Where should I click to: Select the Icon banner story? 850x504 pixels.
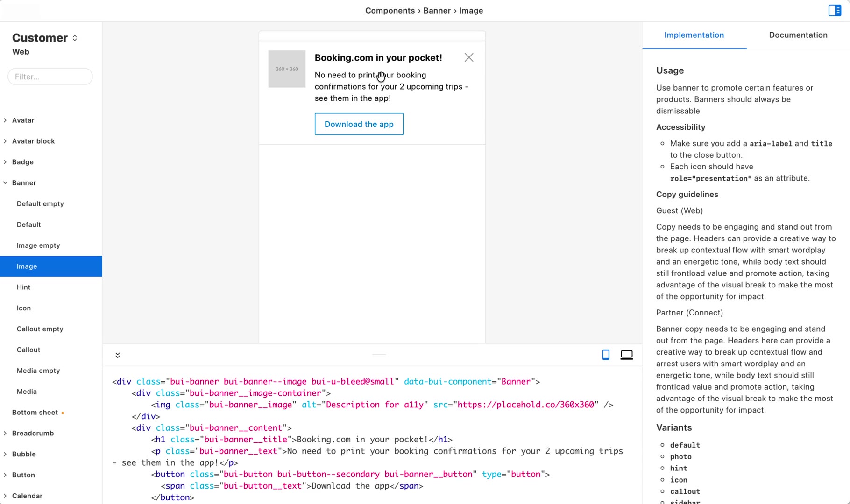tap(24, 308)
